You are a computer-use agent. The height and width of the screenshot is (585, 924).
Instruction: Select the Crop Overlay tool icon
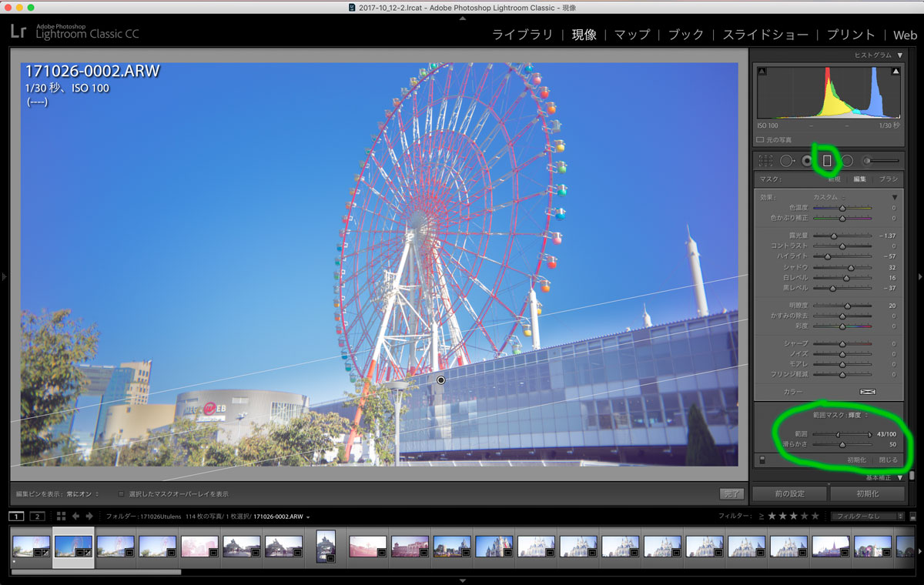765,161
